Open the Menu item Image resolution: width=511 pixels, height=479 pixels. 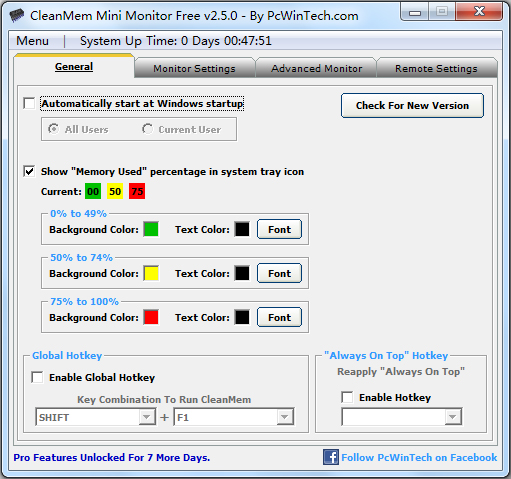32,41
